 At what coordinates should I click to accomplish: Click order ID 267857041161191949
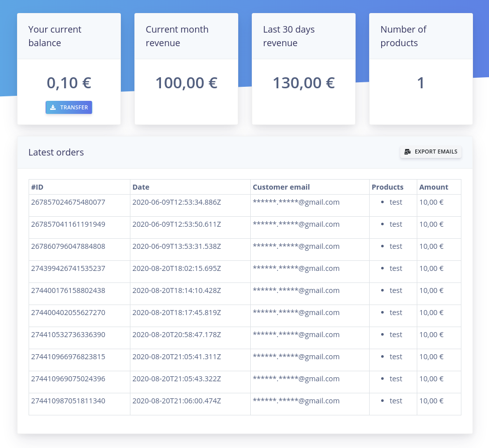click(x=68, y=224)
